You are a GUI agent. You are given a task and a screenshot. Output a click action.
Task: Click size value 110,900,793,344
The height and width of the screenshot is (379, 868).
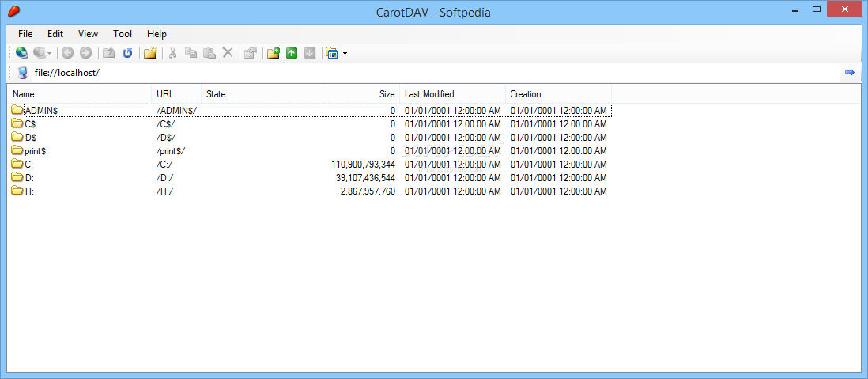pos(363,165)
